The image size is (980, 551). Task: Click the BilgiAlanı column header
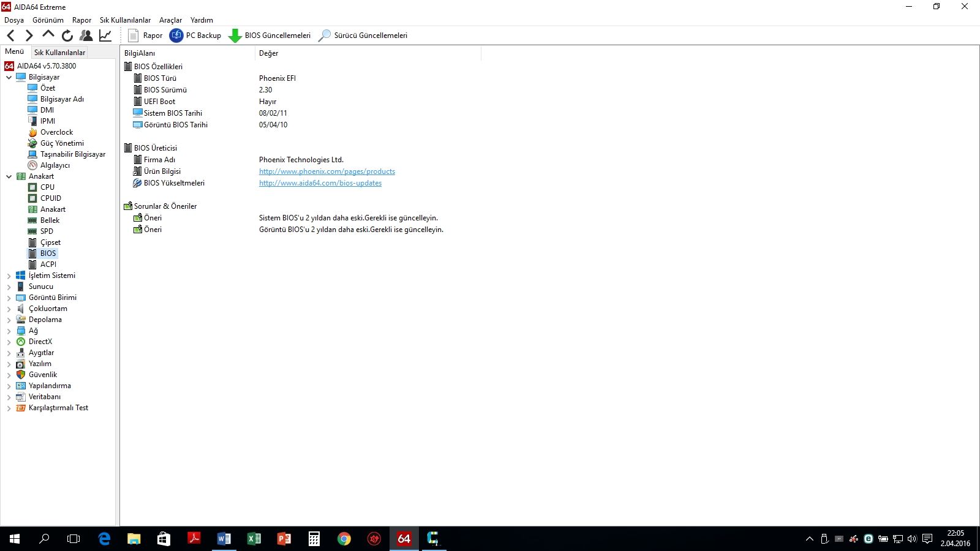click(x=187, y=53)
